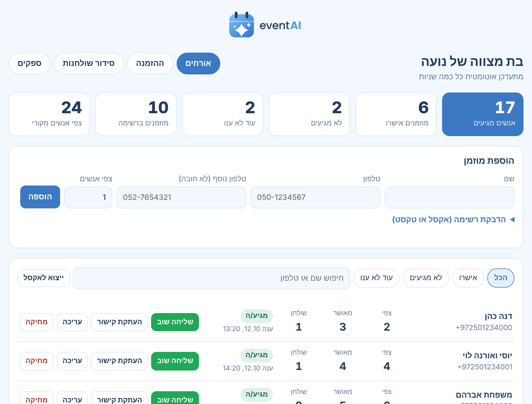Select the הכל filter pill
The image size is (532, 404).
[501, 278]
